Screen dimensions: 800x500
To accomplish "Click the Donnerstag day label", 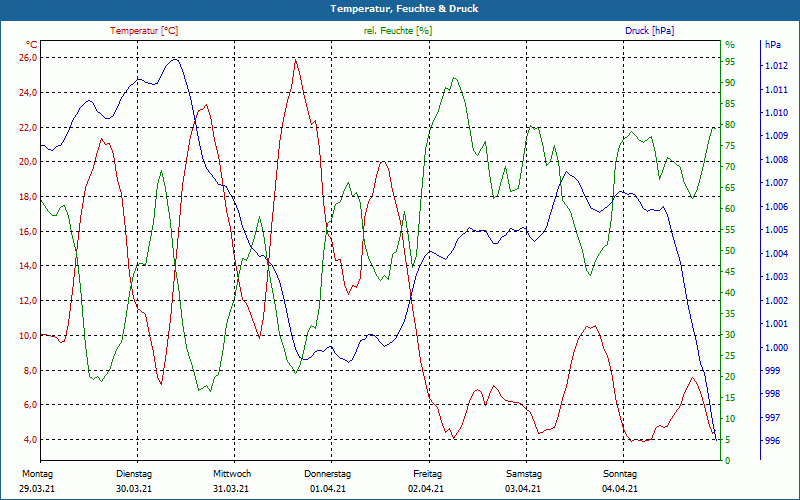I will coord(328,474).
